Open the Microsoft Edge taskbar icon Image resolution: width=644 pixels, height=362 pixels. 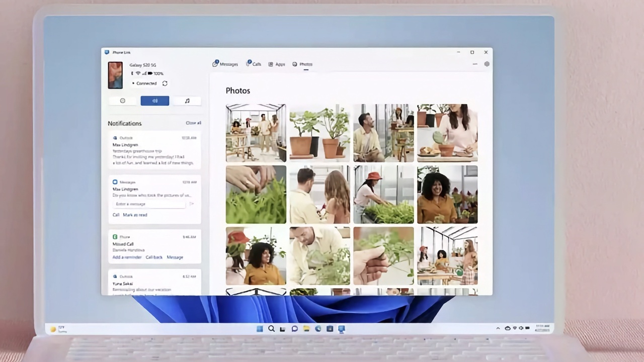318,329
